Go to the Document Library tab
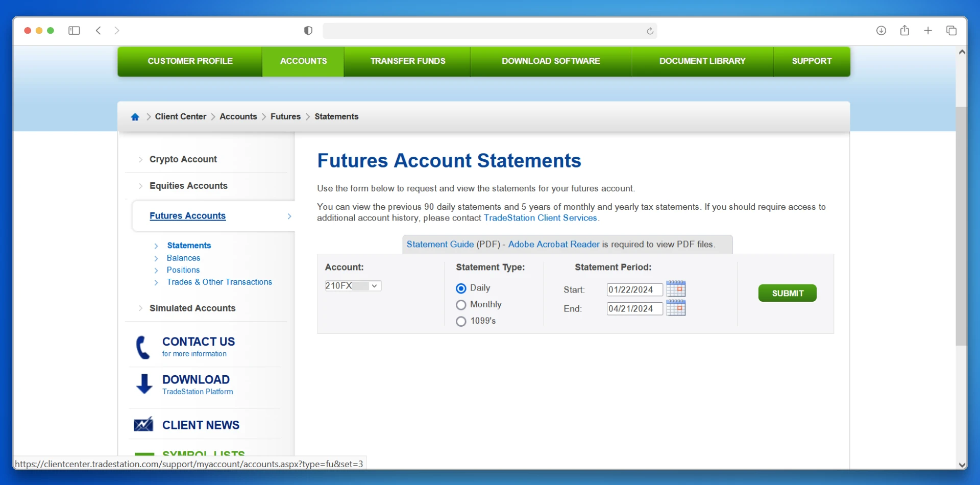The height and width of the screenshot is (485, 980). (x=702, y=61)
